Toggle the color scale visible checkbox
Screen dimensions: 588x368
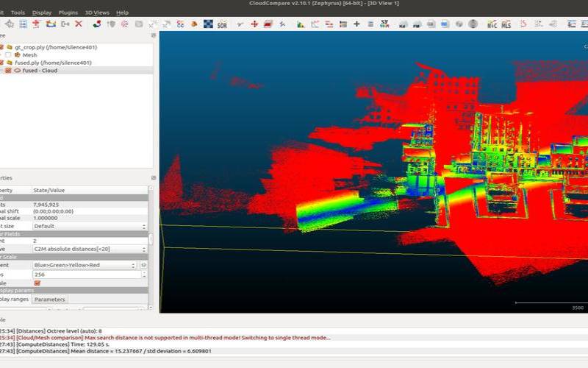click(37, 283)
